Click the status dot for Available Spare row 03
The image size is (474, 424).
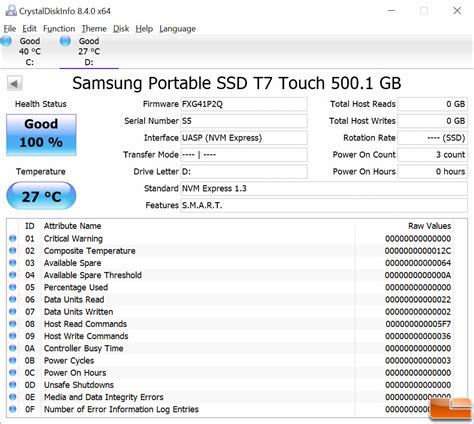13,263
